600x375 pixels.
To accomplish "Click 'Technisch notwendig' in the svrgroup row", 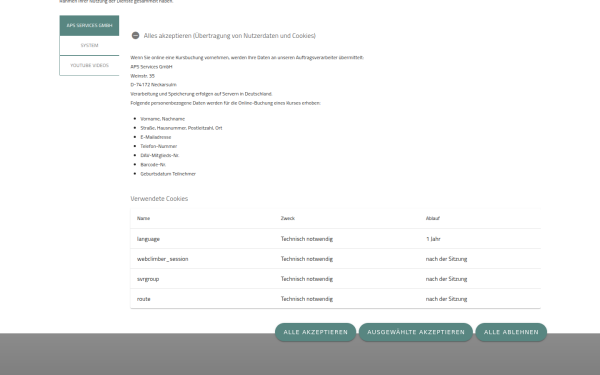I will [x=307, y=279].
